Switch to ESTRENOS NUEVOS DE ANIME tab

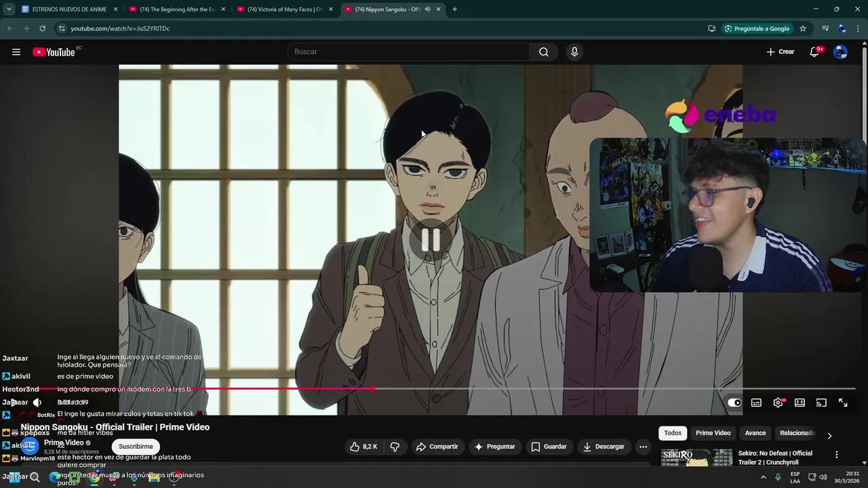(69, 9)
